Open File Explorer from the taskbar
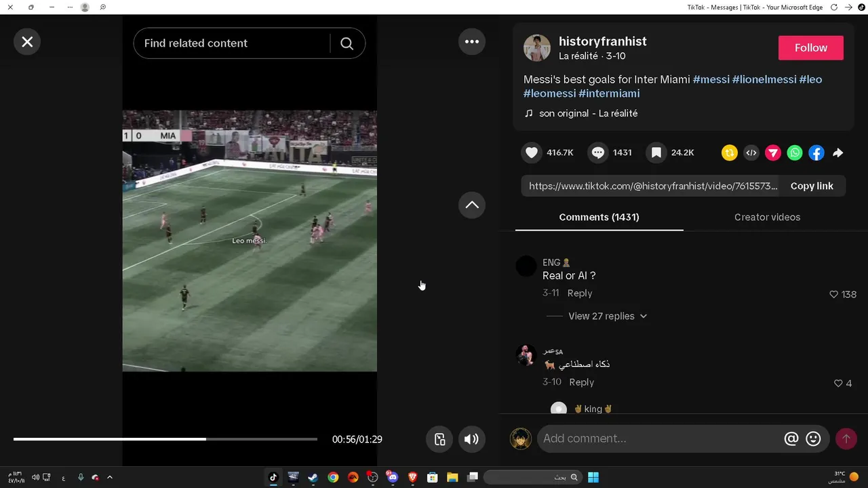Image resolution: width=868 pixels, height=488 pixels. [452, 477]
